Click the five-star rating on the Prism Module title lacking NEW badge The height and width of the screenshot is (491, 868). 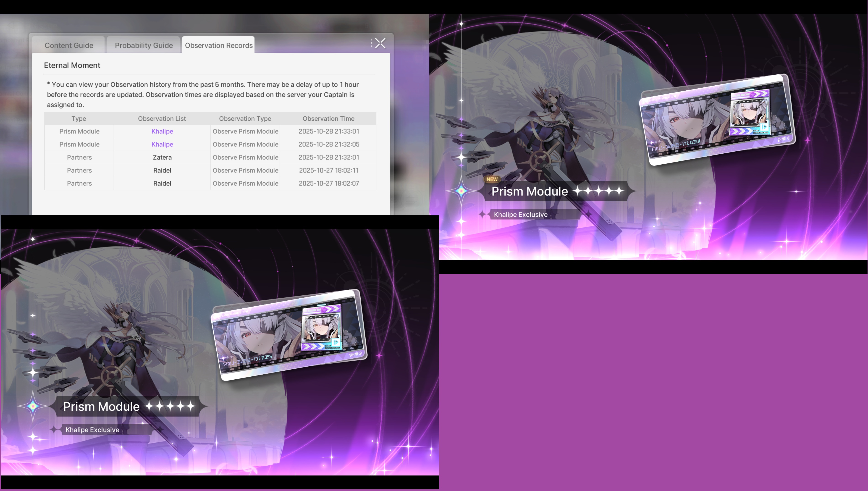(x=170, y=406)
